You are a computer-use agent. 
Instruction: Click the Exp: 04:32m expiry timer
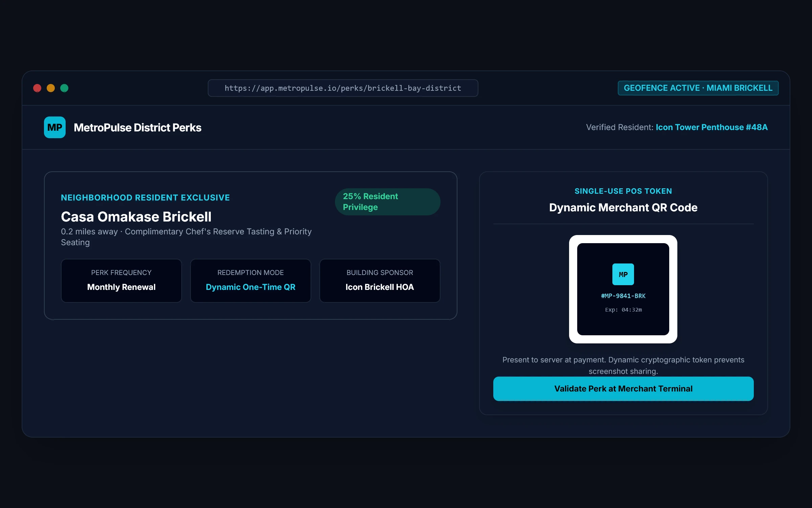(x=623, y=310)
